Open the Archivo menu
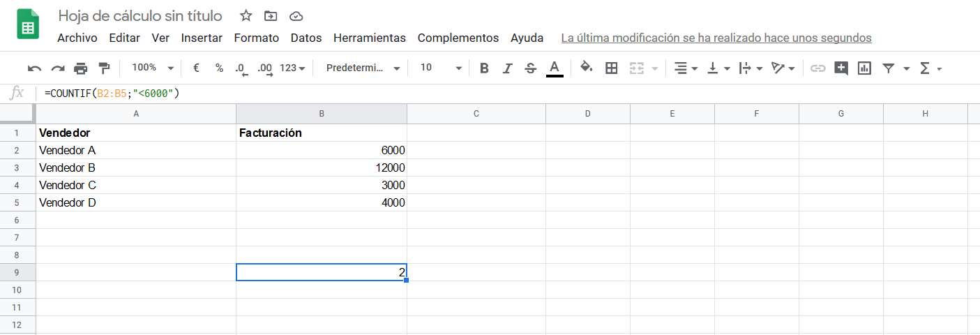The width and height of the screenshot is (980, 335). (x=77, y=38)
